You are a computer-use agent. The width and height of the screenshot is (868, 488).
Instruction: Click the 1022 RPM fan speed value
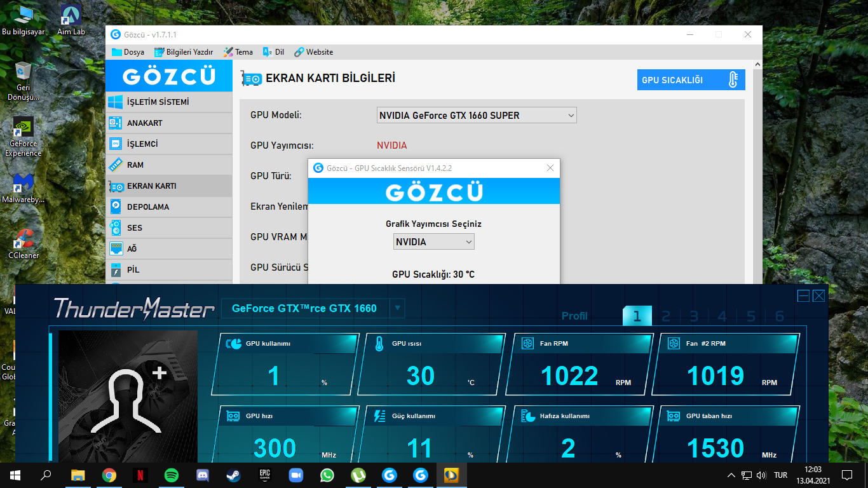coord(569,376)
